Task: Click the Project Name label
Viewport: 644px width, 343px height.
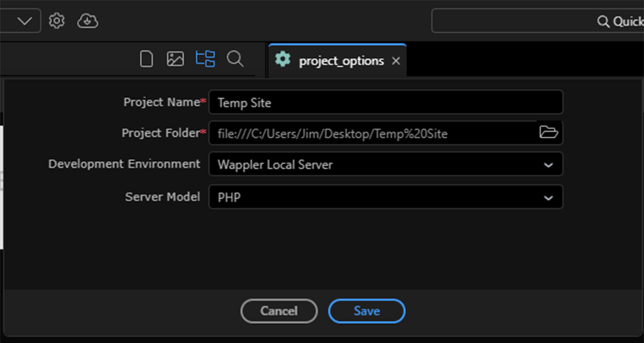Action: [x=162, y=102]
